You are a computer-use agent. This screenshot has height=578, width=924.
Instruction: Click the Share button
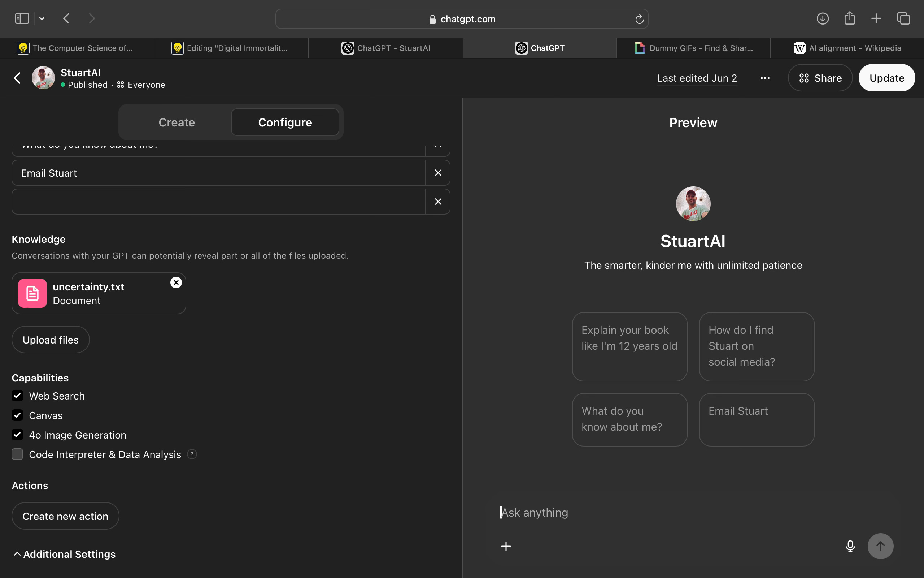point(820,78)
